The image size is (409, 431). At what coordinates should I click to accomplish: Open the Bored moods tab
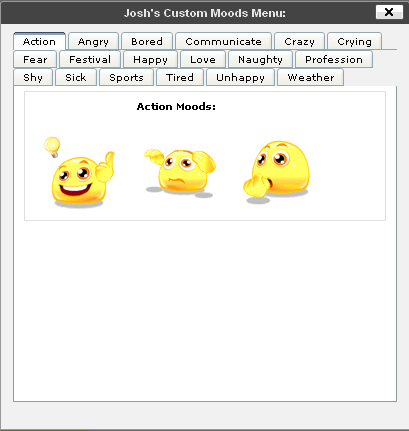[147, 41]
